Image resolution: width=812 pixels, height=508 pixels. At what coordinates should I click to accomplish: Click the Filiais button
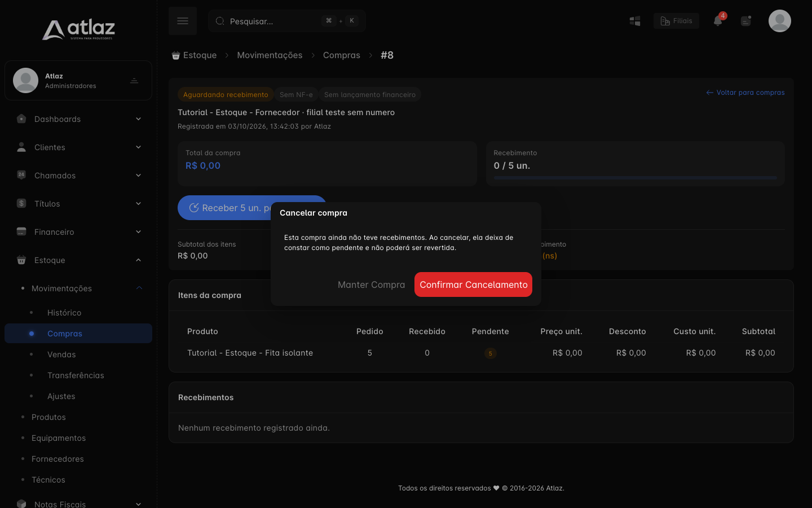[x=676, y=21]
